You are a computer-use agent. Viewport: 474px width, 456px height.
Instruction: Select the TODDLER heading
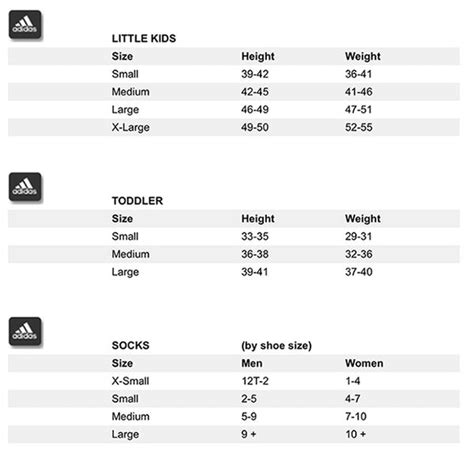point(137,201)
